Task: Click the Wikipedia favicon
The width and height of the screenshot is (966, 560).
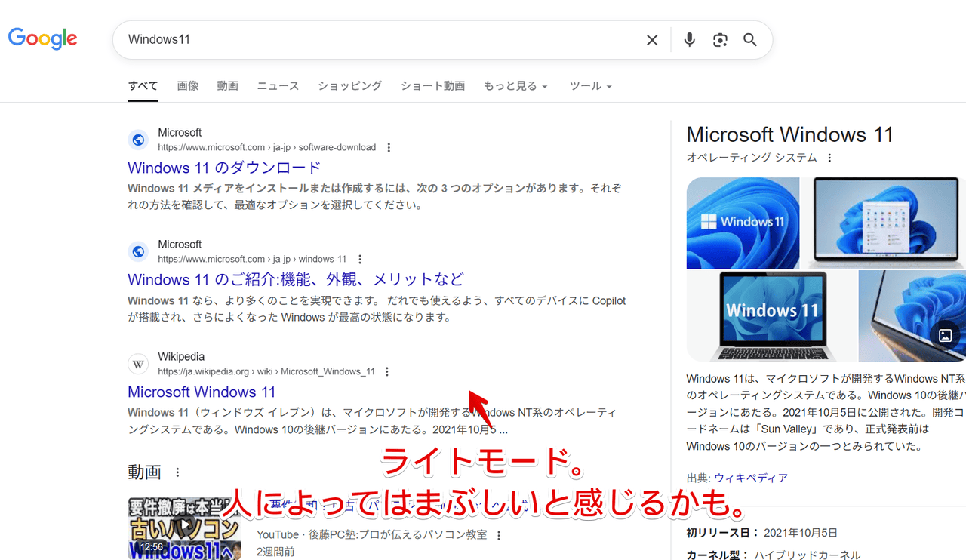Action: tap(138, 364)
